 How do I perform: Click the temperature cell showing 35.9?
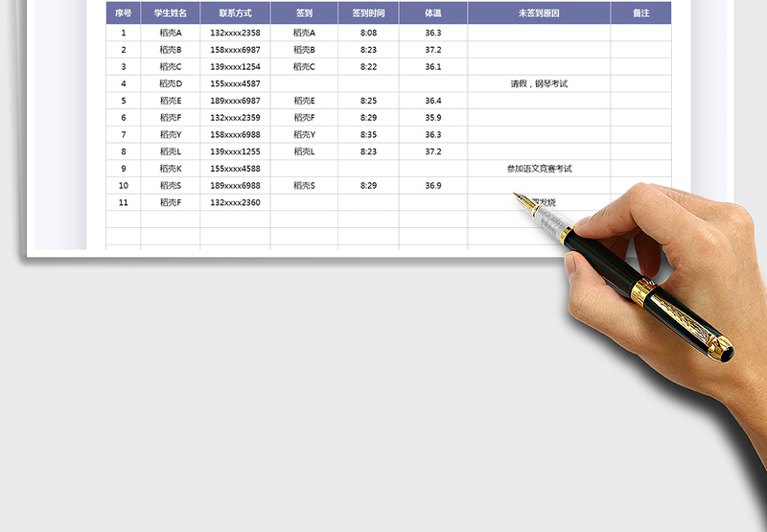432,118
